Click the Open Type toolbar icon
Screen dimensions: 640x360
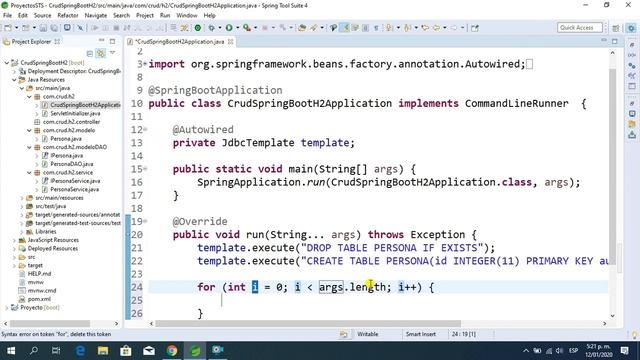coord(302,28)
